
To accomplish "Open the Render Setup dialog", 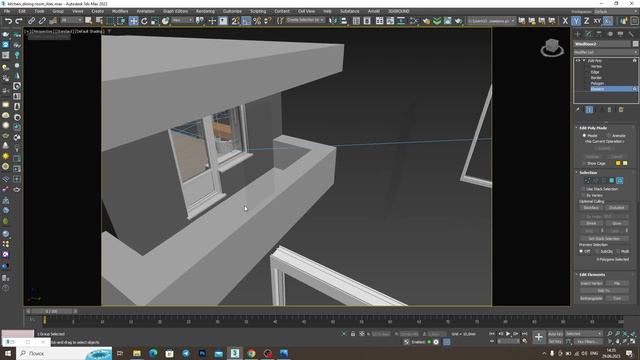I will coord(426,21).
